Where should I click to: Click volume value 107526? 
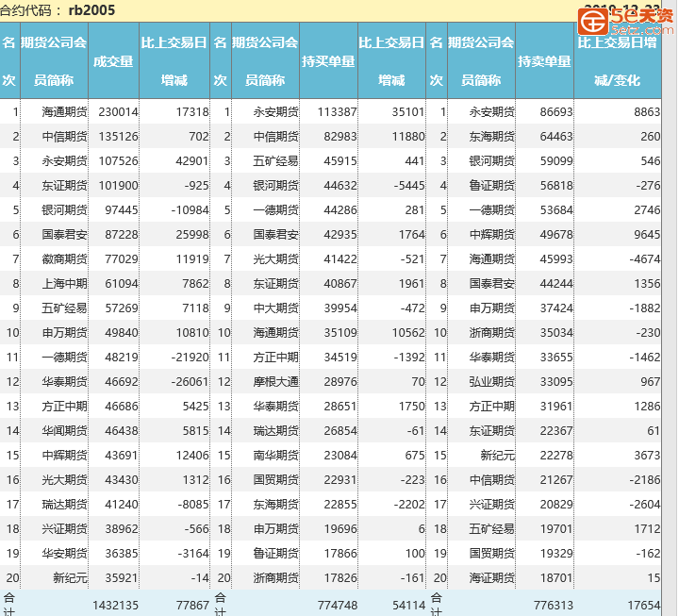[x=118, y=161]
